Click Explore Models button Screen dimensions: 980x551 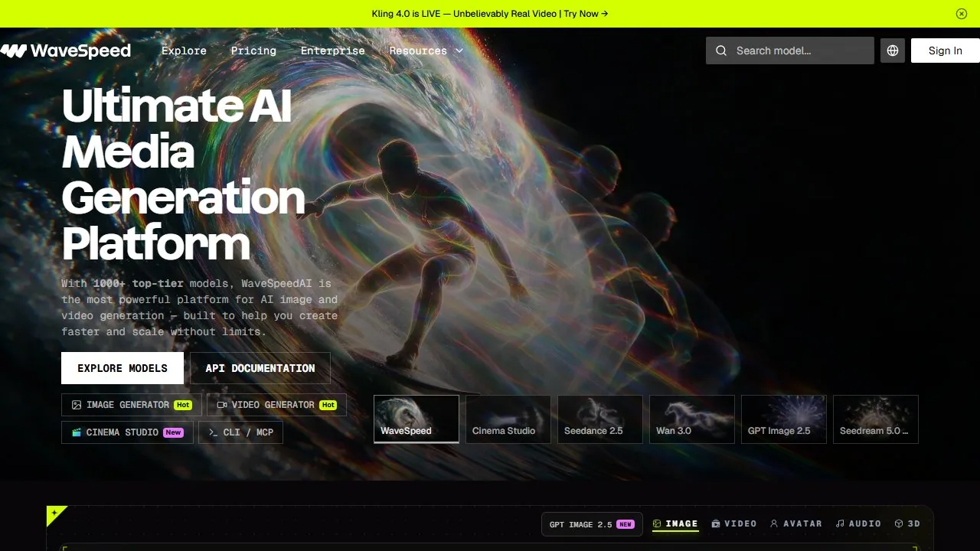122,368
